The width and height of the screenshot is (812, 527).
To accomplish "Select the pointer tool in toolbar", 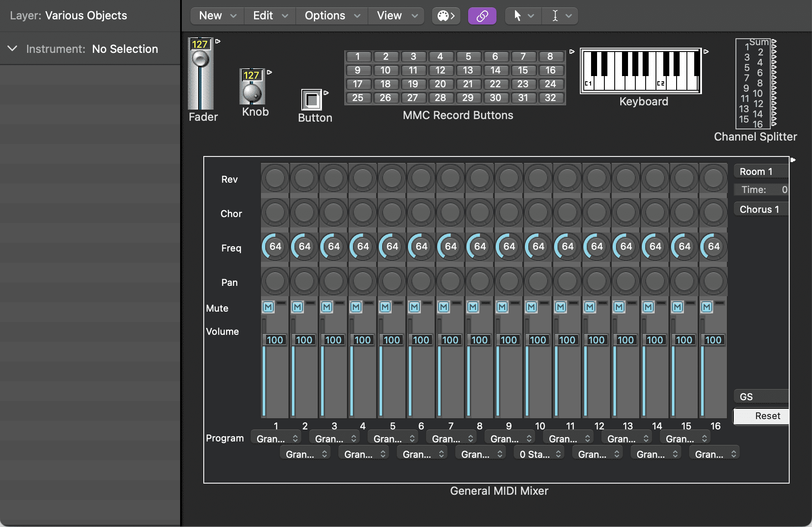I will [x=518, y=16].
